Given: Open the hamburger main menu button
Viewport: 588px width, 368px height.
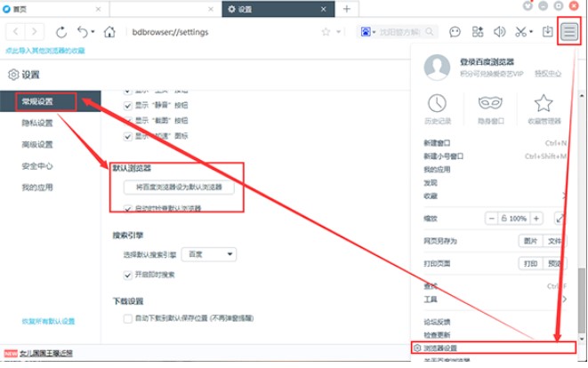Looking at the screenshot, I should (x=569, y=31).
